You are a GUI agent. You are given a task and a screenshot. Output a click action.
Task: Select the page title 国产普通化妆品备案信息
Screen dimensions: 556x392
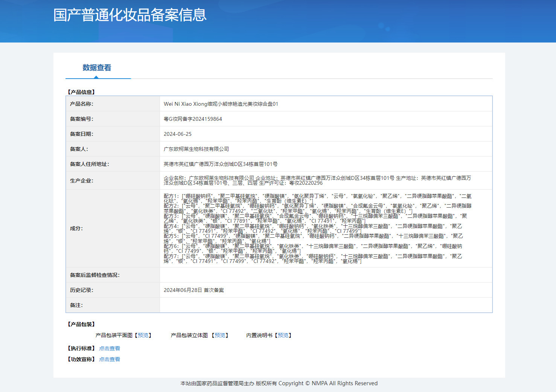tap(130, 15)
